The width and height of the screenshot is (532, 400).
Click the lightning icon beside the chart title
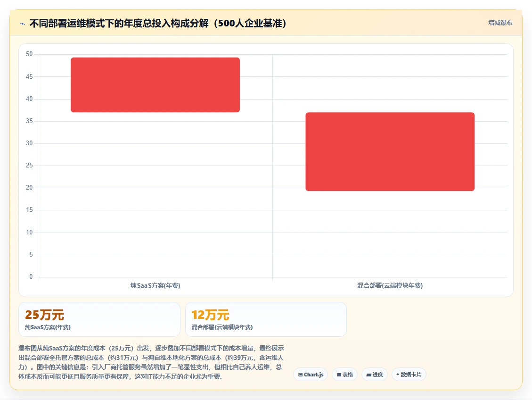pos(23,24)
